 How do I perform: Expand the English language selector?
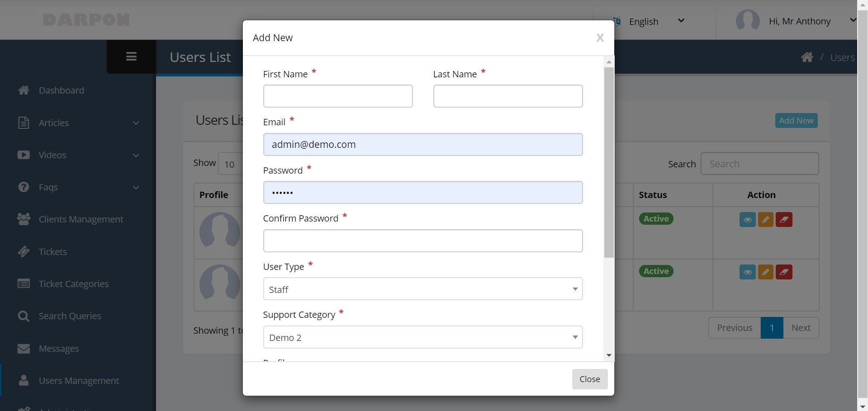click(x=650, y=21)
